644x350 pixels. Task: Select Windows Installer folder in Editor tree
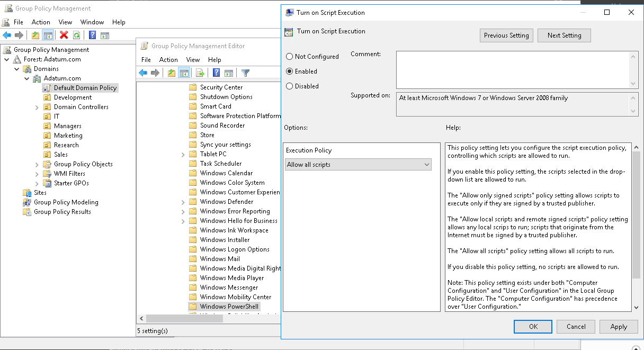pyautogui.click(x=225, y=240)
